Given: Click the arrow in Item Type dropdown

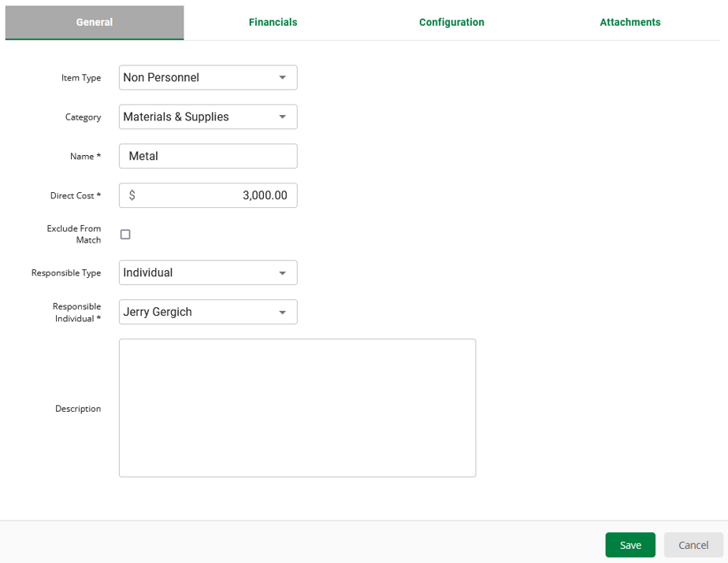Looking at the screenshot, I should click(x=283, y=78).
